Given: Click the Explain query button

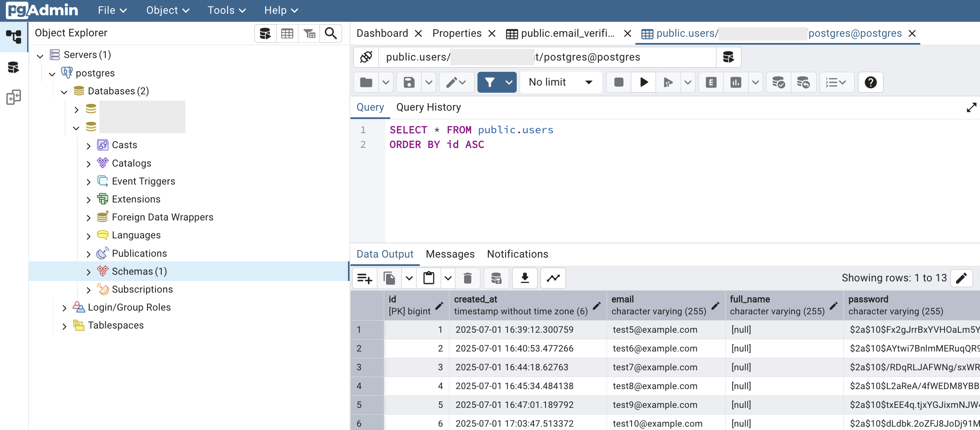Looking at the screenshot, I should point(711,82).
